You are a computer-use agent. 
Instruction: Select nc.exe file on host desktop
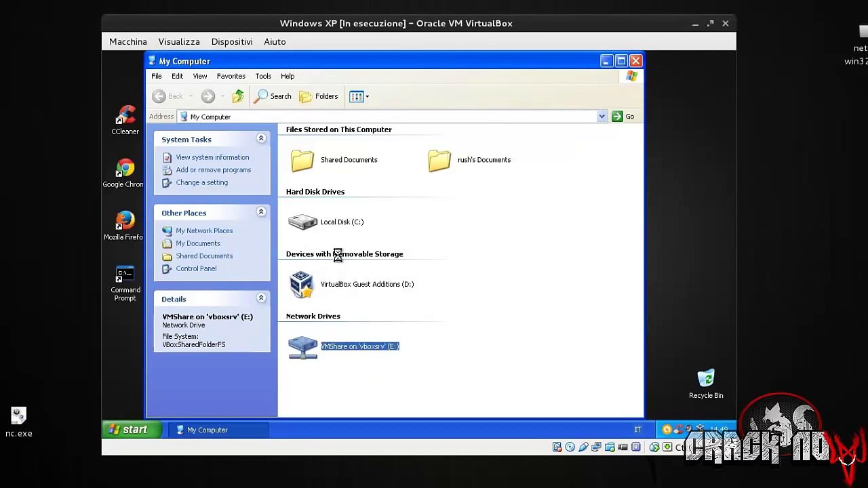point(18,422)
